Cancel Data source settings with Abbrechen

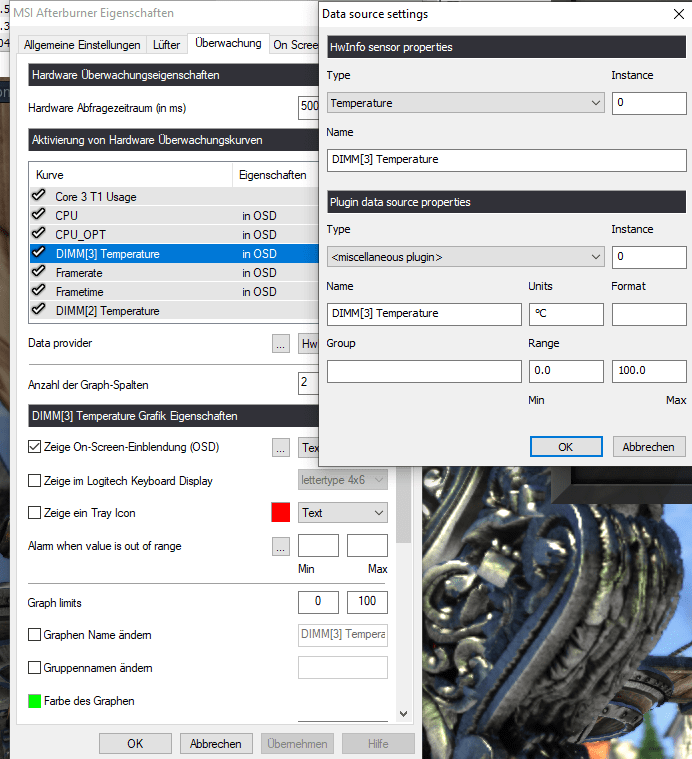coord(649,447)
